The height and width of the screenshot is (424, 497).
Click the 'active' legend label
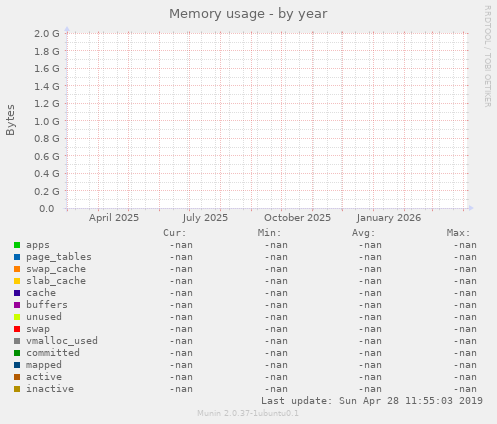click(x=44, y=377)
